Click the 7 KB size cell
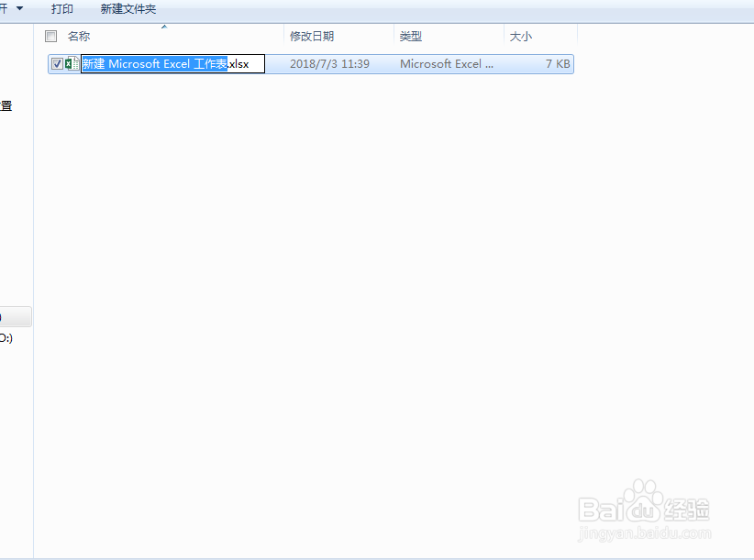Viewport: 754px width, 560px height. tap(558, 64)
